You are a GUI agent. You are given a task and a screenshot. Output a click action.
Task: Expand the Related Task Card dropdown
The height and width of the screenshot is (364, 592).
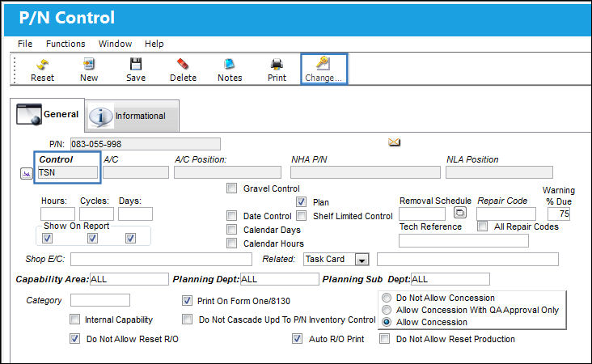click(x=362, y=260)
